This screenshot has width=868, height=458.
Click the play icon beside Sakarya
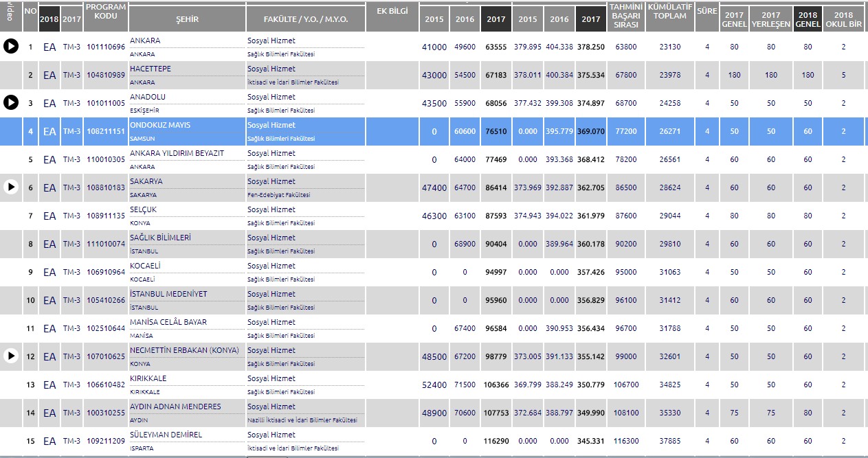pos(11,187)
